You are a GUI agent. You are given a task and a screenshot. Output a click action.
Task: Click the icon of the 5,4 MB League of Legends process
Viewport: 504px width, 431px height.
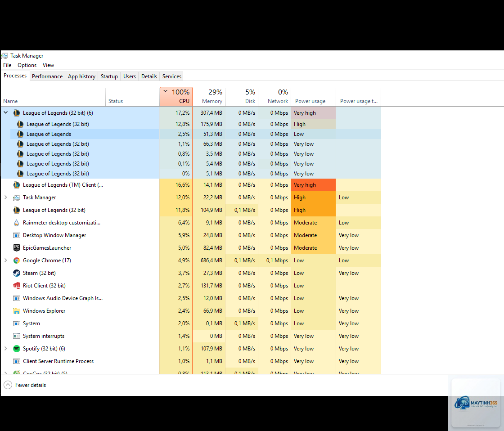[x=20, y=164]
